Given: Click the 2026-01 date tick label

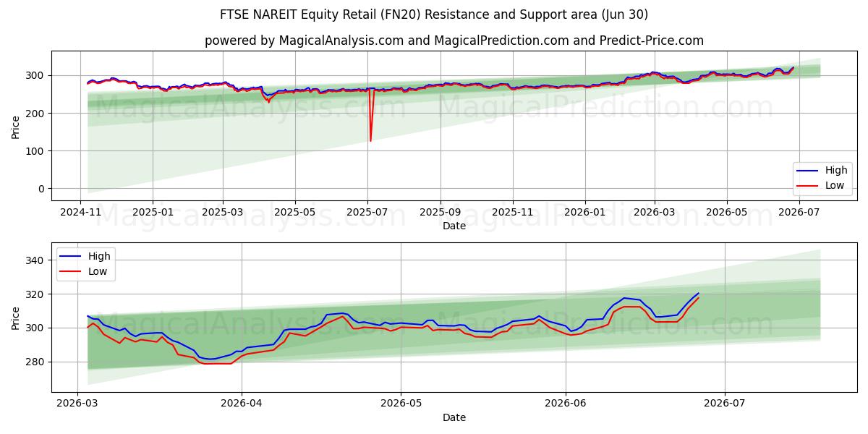Looking at the screenshot, I should (585, 213).
